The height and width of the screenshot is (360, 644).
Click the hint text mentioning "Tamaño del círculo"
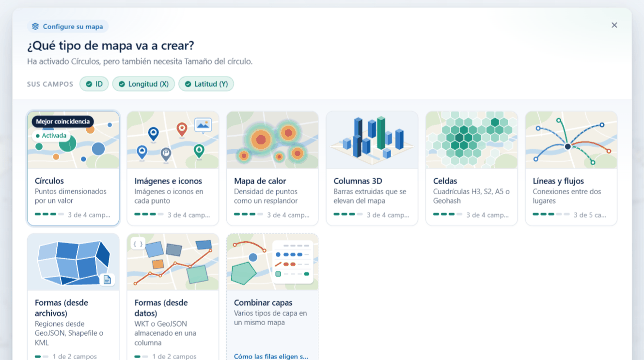(140, 62)
